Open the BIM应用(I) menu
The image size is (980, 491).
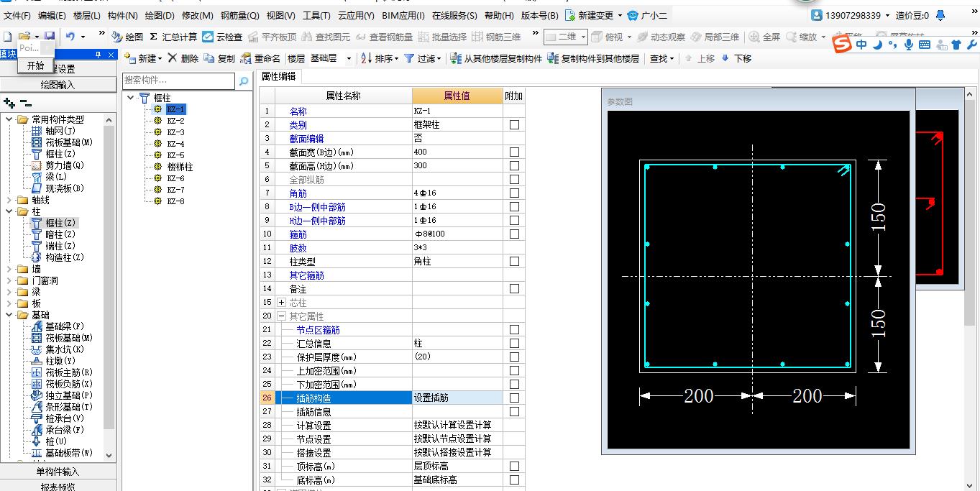(x=402, y=15)
